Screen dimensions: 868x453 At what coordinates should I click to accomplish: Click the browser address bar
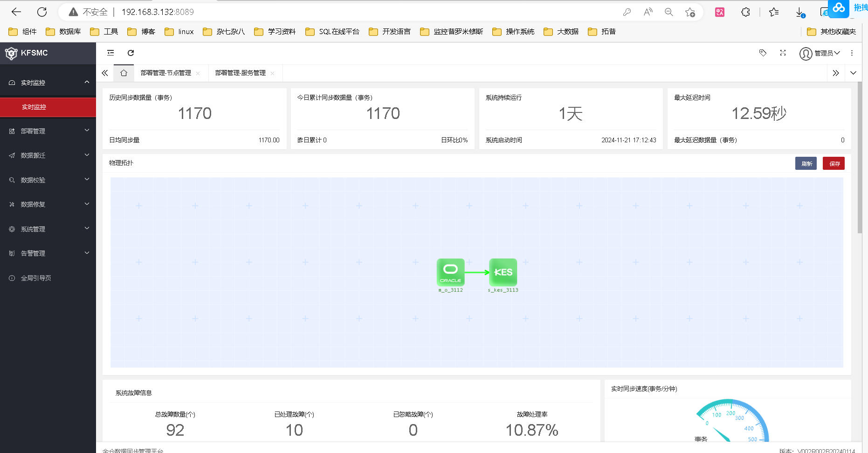[326, 12]
